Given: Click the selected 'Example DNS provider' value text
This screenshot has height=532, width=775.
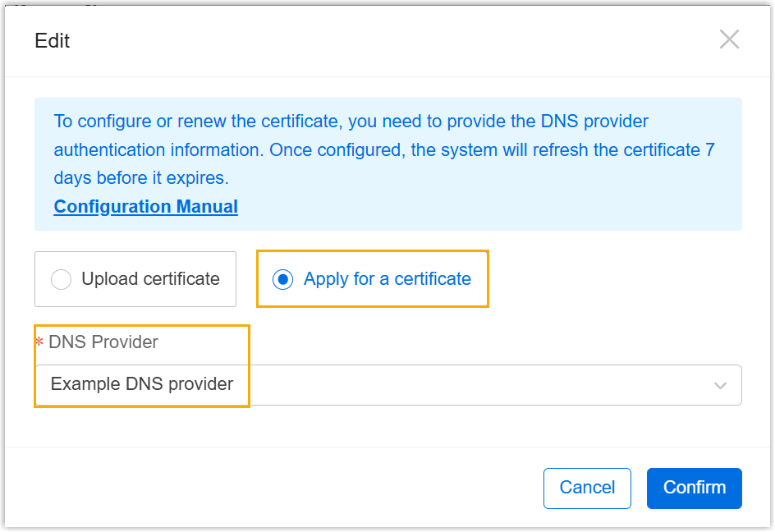Looking at the screenshot, I should tap(142, 384).
